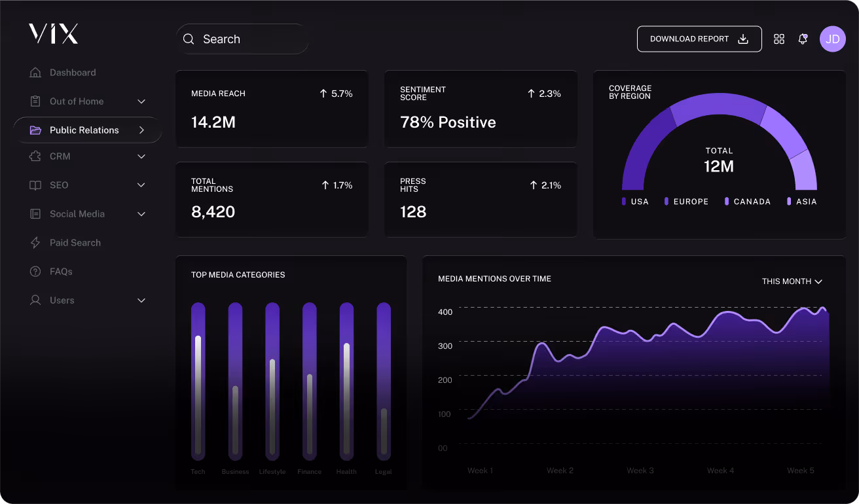The height and width of the screenshot is (504, 859).
Task: Click the Media Reach 14.2M value
Action: click(213, 122)
